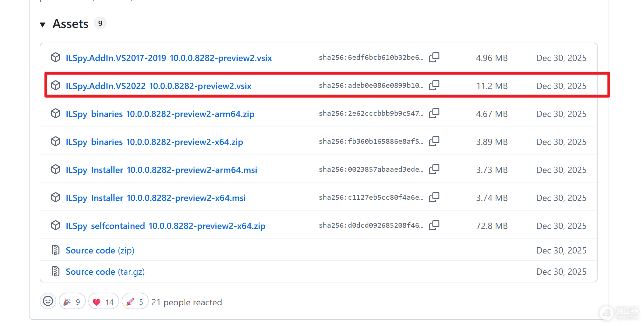Copy sha256 for binaries arm64 zip
This screenshot has height=326, width=644.
(434, 113)
